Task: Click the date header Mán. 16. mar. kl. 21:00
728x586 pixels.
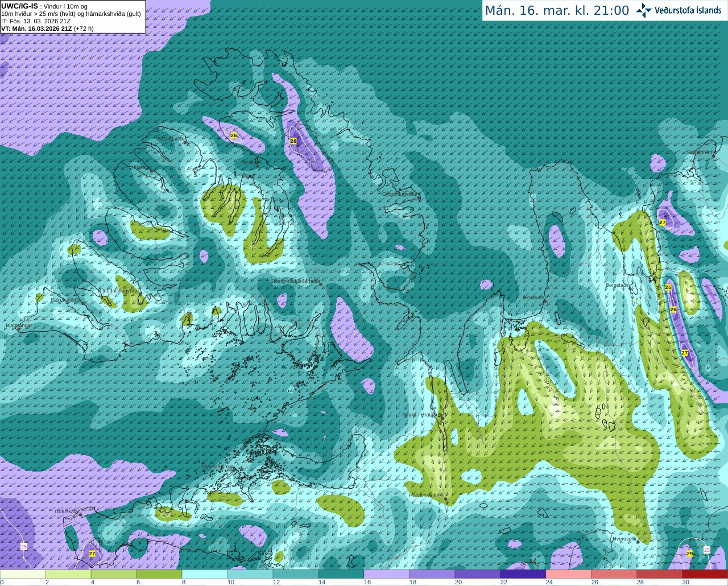Action: click(557, 11)
